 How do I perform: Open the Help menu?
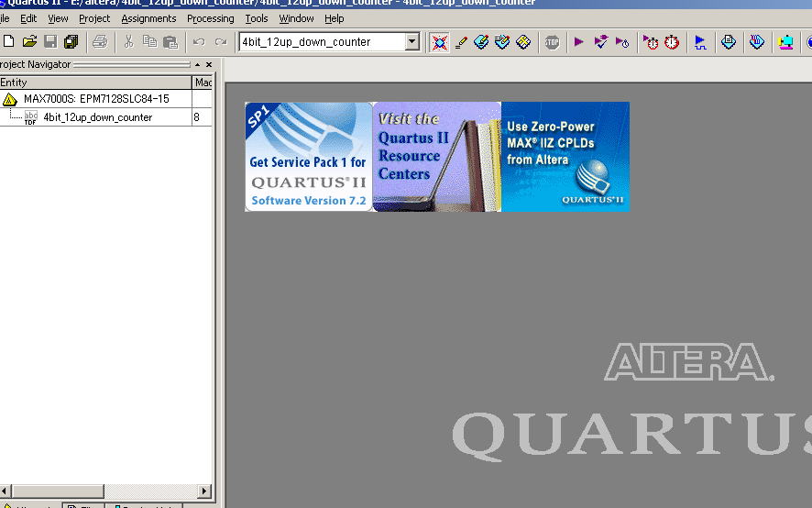click(x=334, y=18)
